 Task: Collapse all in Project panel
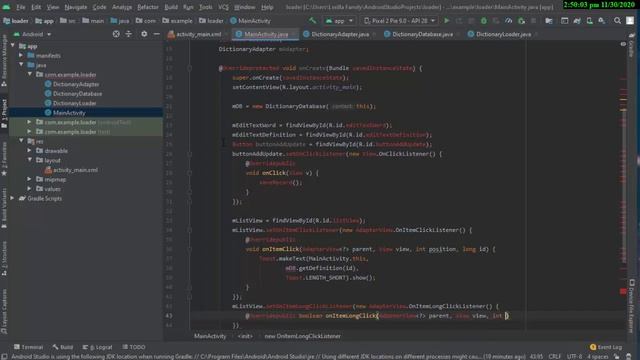point(129,34)
